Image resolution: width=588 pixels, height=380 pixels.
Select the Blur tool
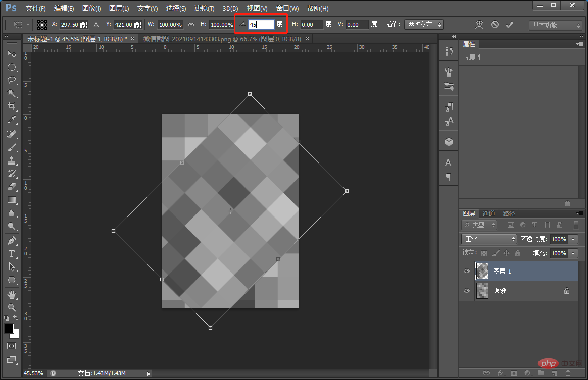coord(12,213)
